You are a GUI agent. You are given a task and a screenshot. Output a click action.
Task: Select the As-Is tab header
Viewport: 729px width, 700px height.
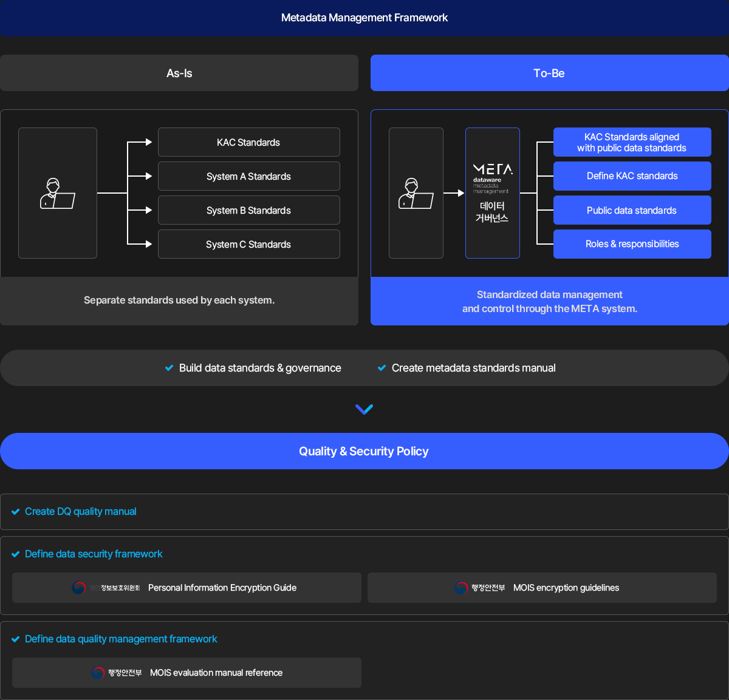179,73
